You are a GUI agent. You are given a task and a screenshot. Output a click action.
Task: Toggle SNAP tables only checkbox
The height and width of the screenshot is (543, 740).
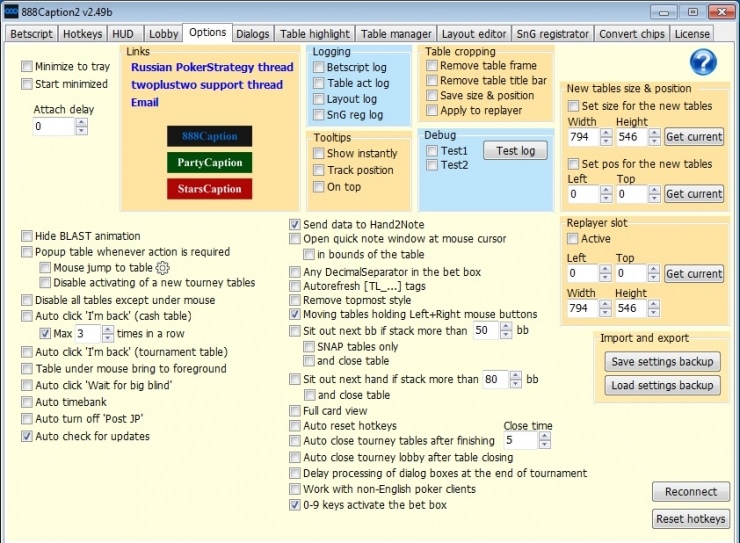(x=309, y=347)
